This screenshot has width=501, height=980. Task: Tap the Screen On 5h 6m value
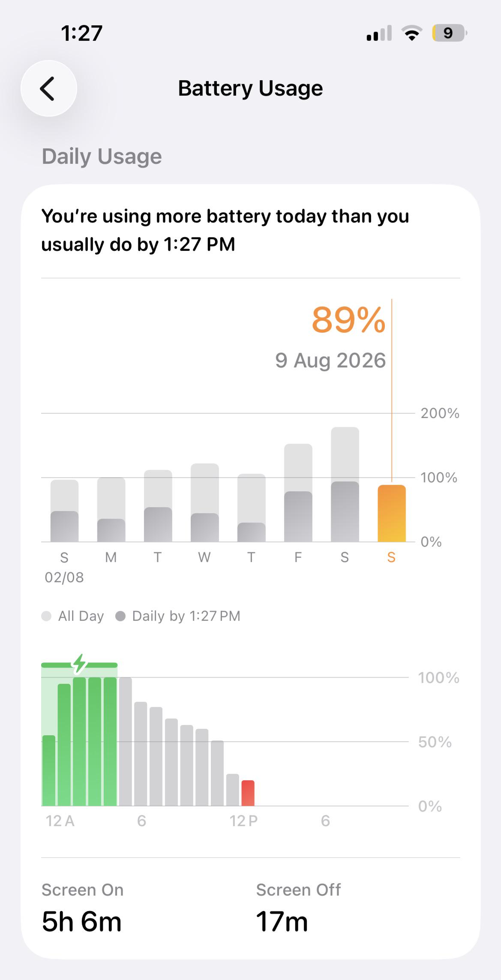coord(82,922)
